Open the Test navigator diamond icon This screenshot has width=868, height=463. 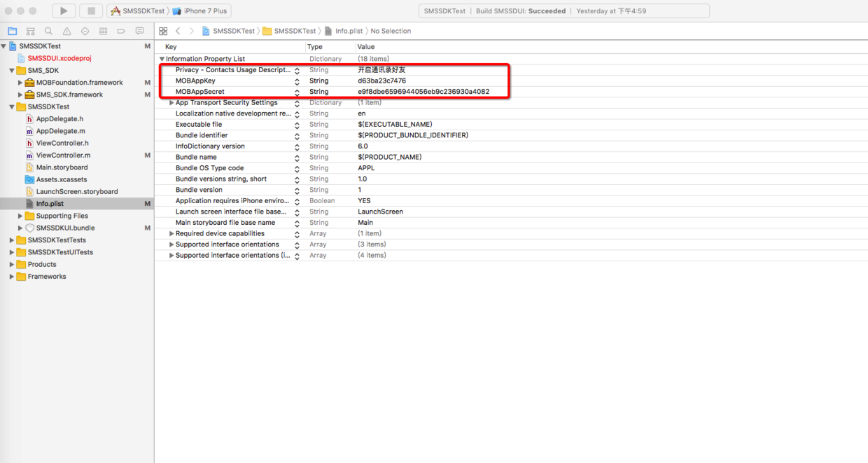(x=85, y=31)
